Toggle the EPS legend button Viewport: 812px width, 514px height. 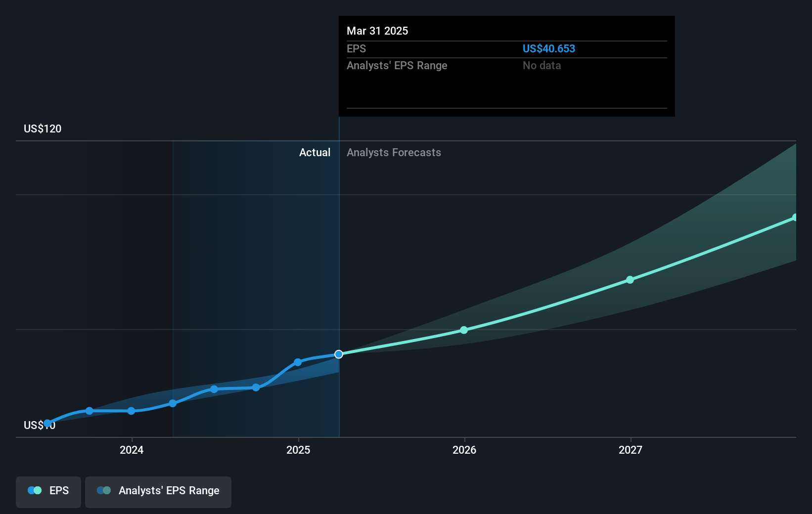(x=48, y=492)
